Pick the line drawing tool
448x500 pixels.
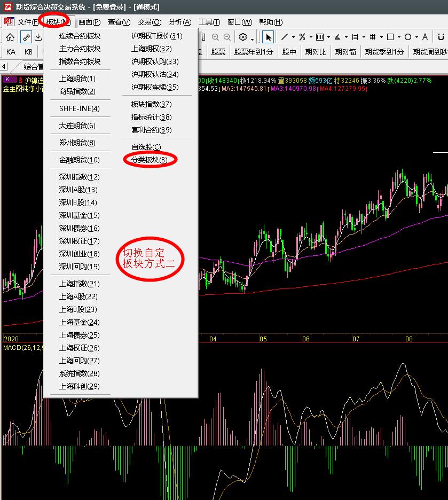coord(285,37)
